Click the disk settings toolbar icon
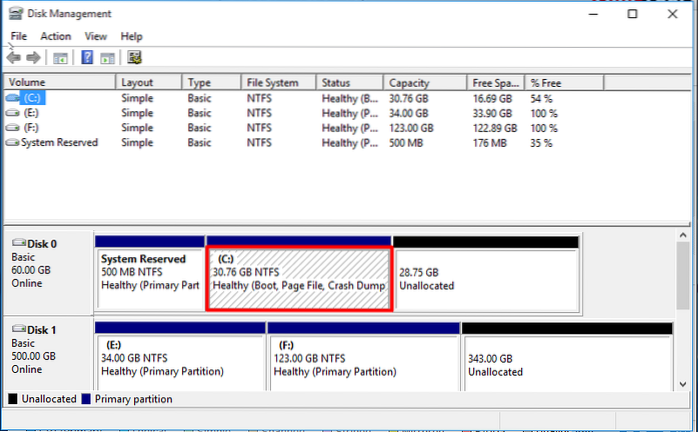The width and height of the screenshot is (698, 432). click(134, 58)
